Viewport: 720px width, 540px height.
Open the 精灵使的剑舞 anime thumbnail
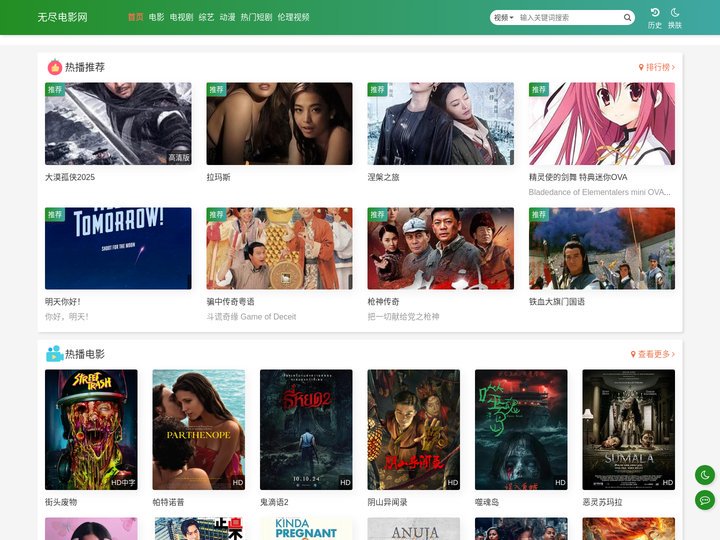click(602, 124)
